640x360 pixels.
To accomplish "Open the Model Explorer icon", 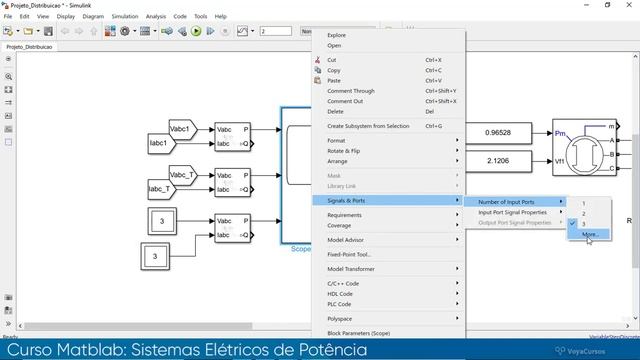I will 145,31.
